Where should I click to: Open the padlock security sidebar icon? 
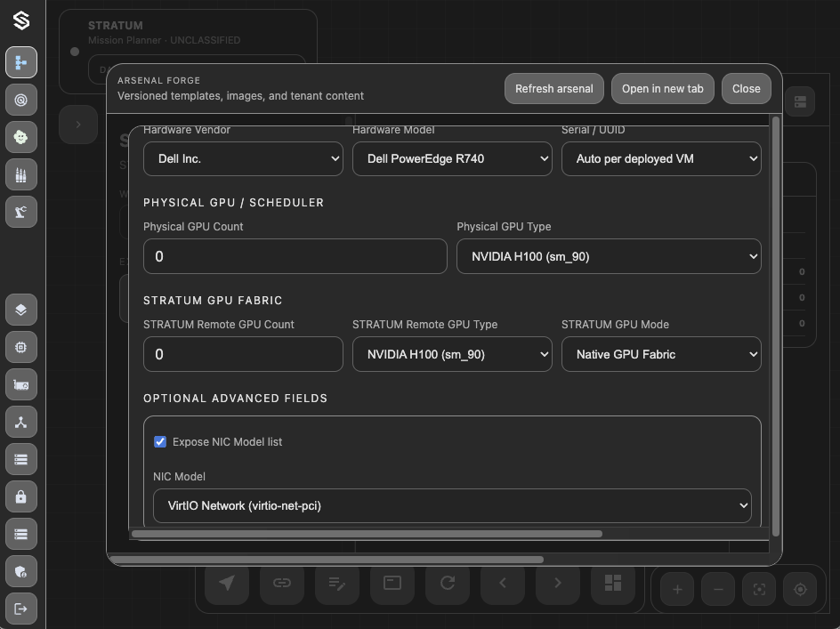[21, 496]
